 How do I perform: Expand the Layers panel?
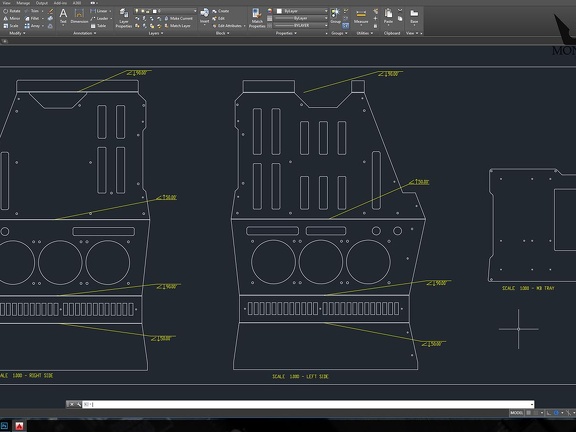coord(156,33)
